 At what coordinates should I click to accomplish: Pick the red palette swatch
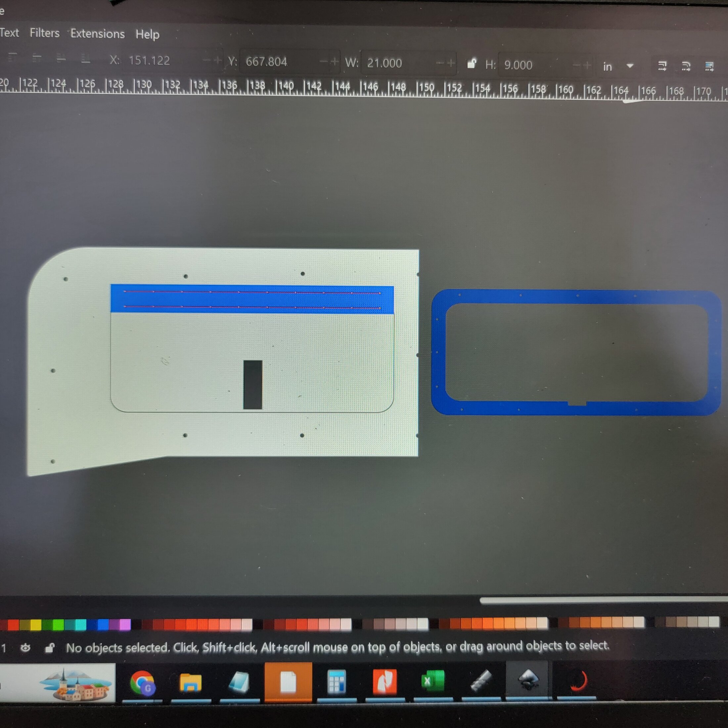coord(13,624)
